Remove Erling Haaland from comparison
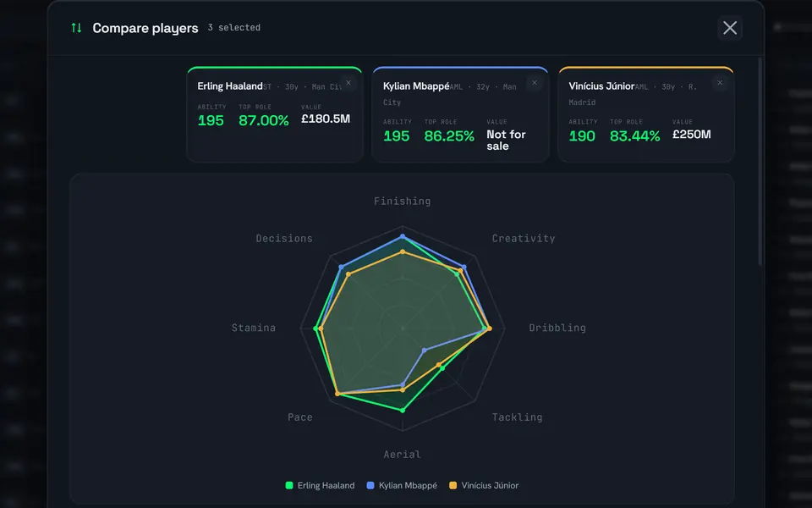This screenshot has width=812, height=508. point(348,83)
